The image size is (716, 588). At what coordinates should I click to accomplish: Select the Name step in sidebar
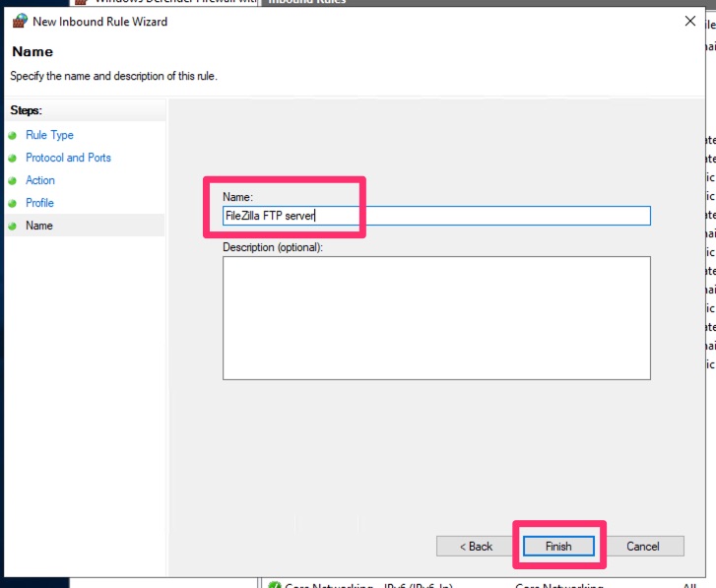tap(39, 226)
